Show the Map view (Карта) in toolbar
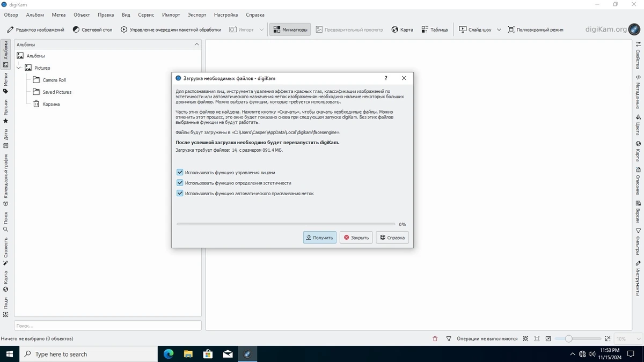644x362 pixels. [x=402, y=29]
